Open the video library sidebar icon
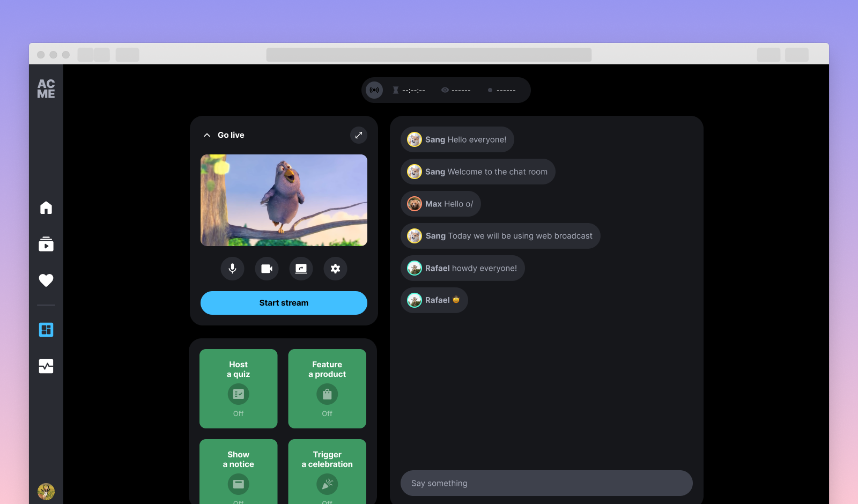858x504 pixels. (x=46, y=244)
